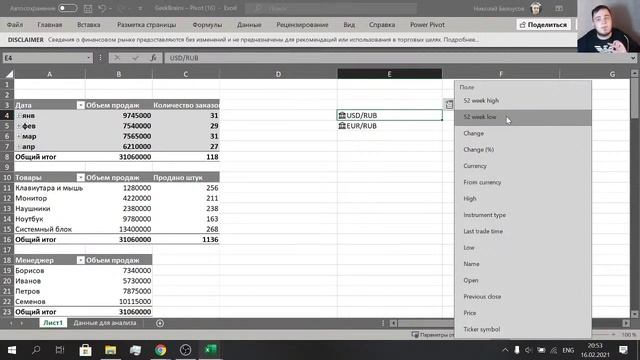This screenshot has width=640, height=360.
Task: Open the Данные tab
Action: point(249,25)
